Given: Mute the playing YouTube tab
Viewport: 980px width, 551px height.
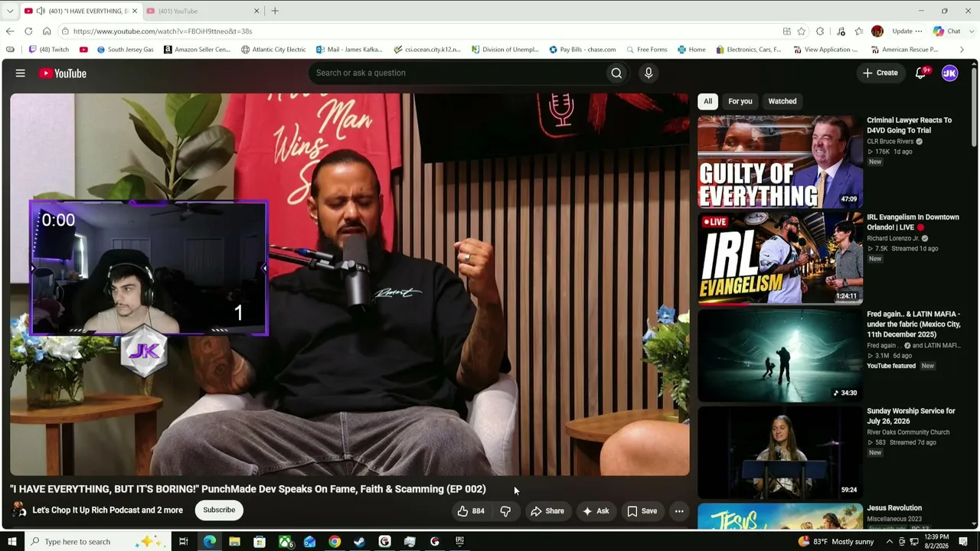Looking at the screenshot, I should [x=40, y=11].
